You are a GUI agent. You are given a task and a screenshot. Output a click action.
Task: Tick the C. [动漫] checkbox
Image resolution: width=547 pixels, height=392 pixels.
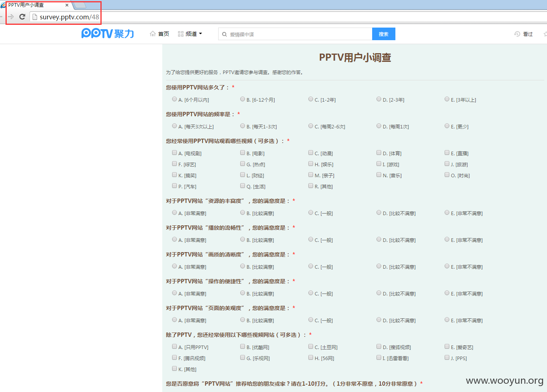coord(311,153)
